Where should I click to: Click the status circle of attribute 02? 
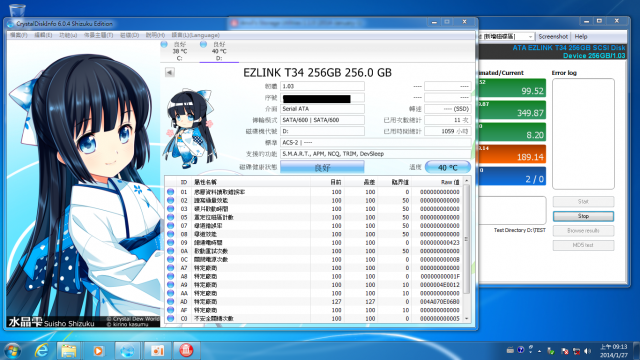click(171, 200)
